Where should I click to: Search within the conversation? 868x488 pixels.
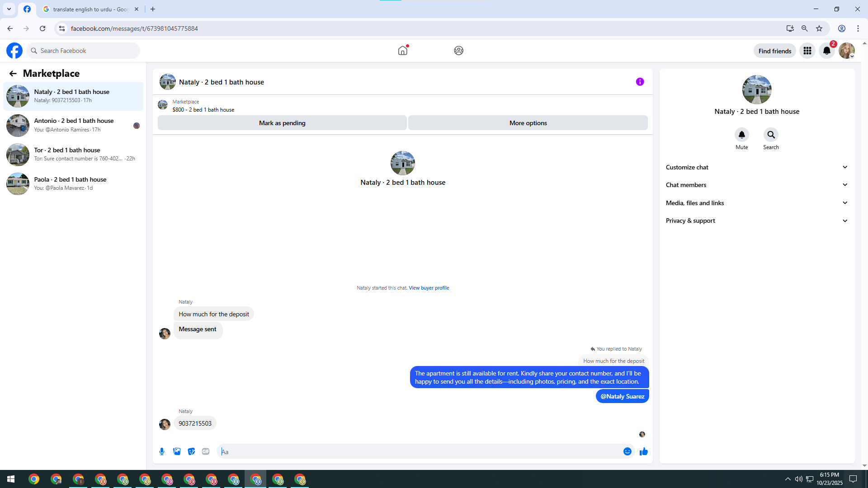tap(771, 135)
